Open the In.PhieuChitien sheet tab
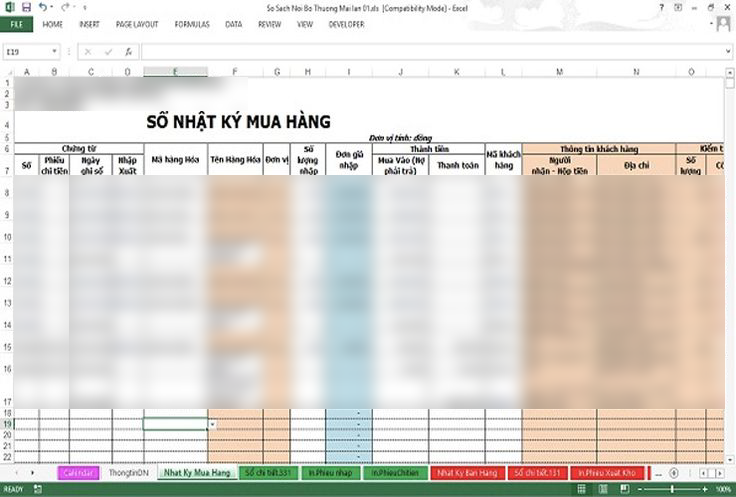This screenshot has width=736, height=497. [x=395, y=473]
